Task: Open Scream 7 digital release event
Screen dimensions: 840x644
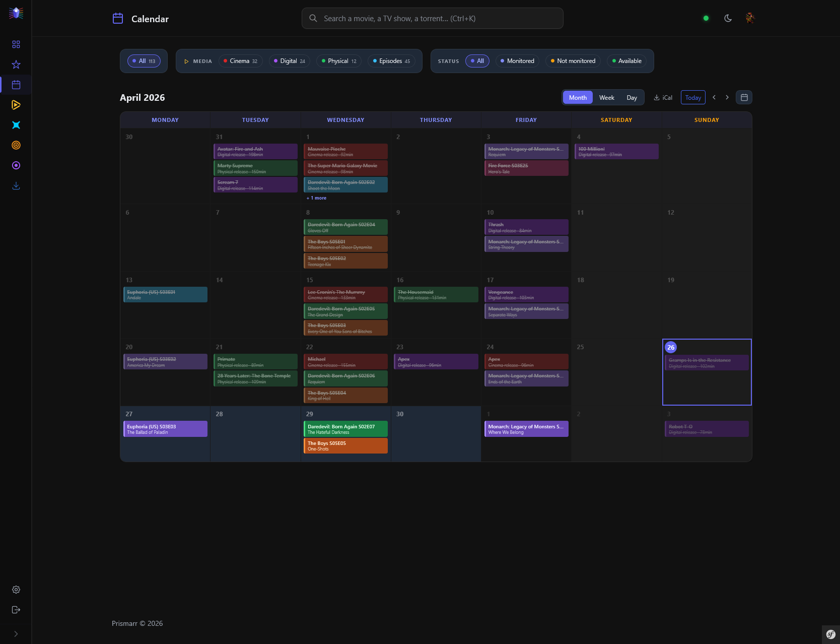Action: (x=255, y=185)
